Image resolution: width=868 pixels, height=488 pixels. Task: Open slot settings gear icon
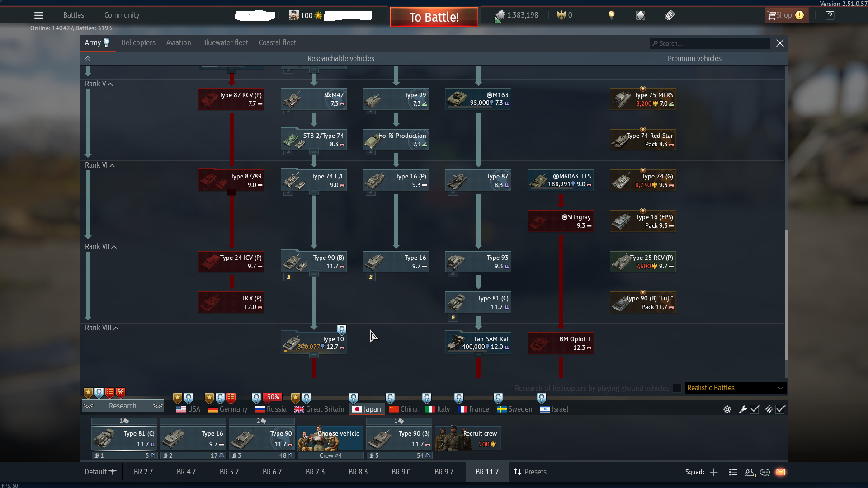[727, 409]
